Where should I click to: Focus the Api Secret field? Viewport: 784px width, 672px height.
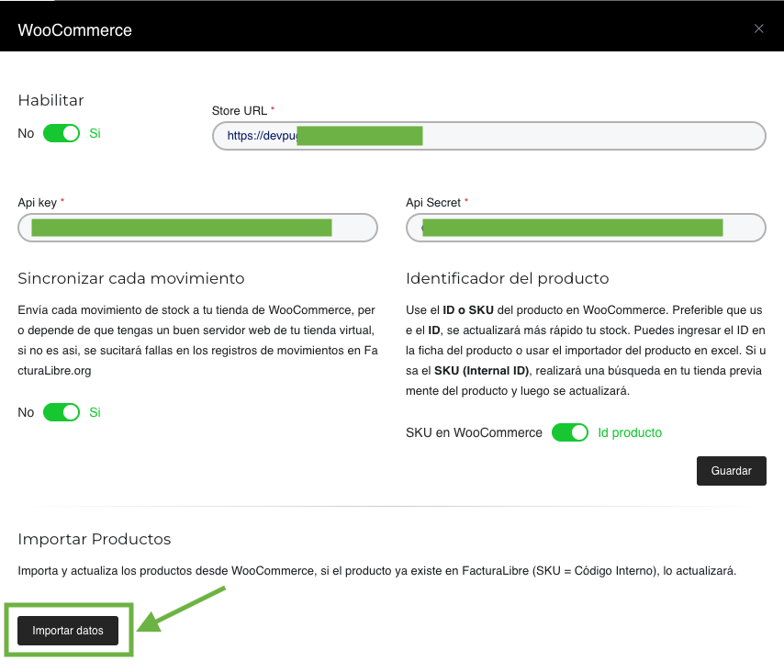(x=586, y=228)
